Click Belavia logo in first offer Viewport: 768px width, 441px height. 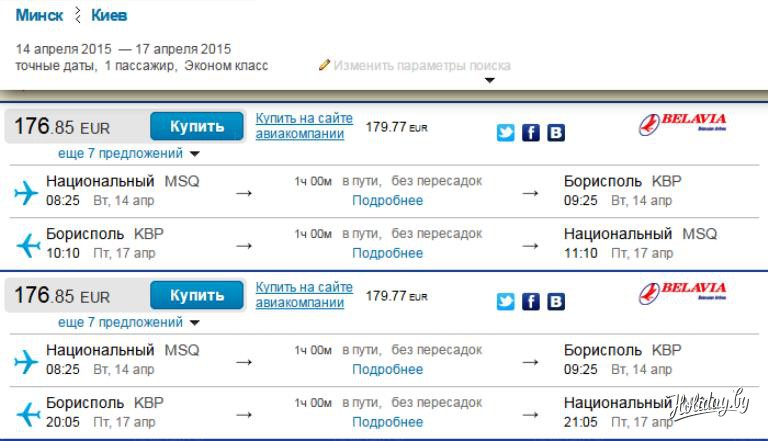tap(682, 125)
